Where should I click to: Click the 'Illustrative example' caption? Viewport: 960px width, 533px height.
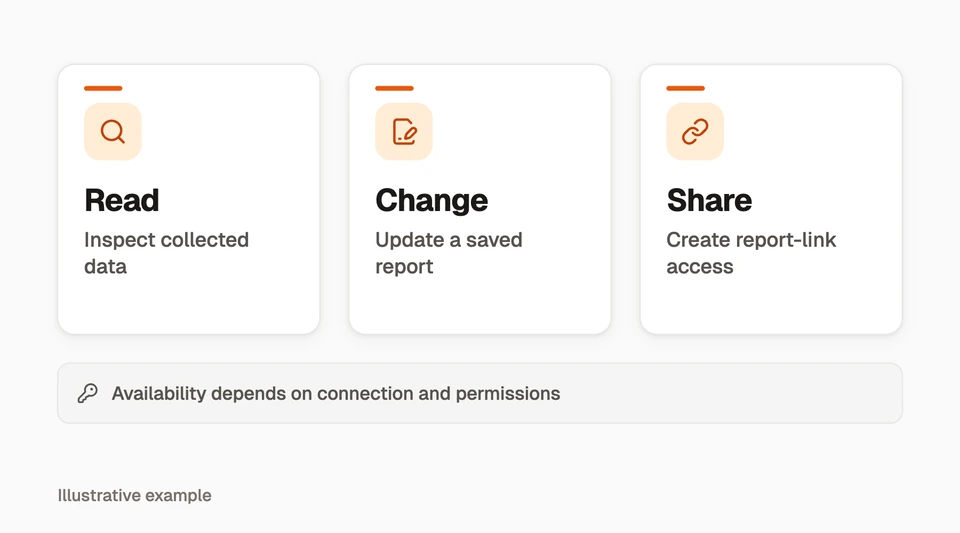135,495
